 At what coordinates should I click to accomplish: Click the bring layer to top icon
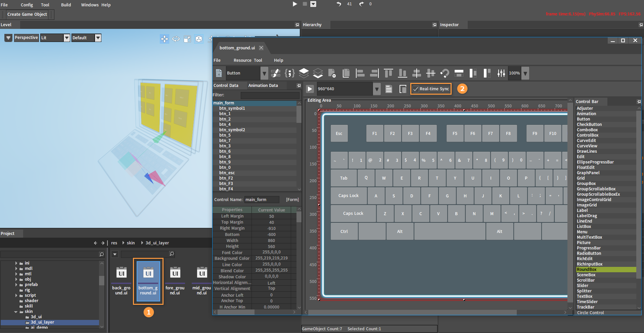point(304,73)
